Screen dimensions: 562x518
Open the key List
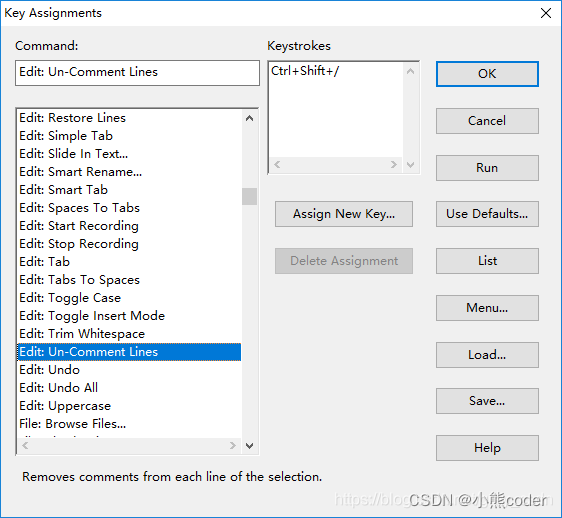(487, 261)
